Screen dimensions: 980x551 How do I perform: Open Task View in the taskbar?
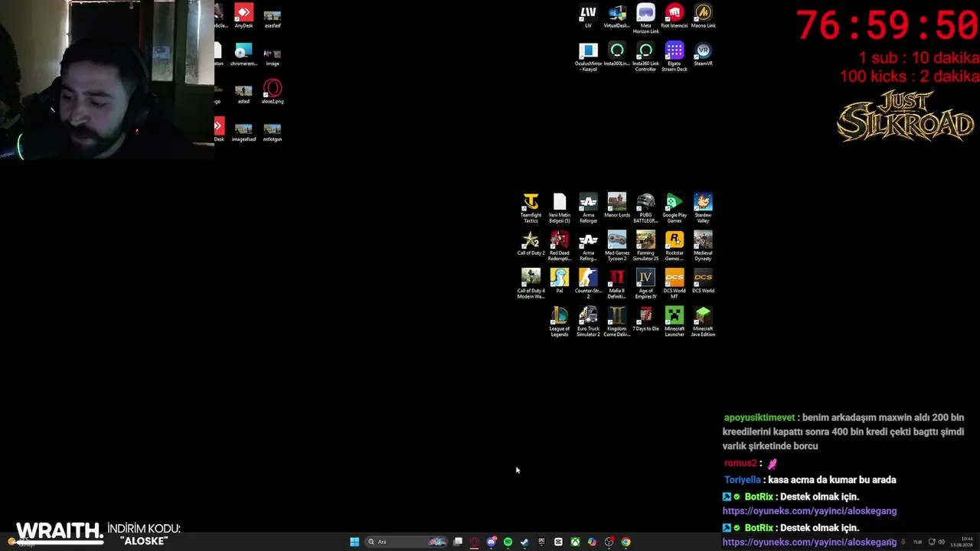click(458, 542)
